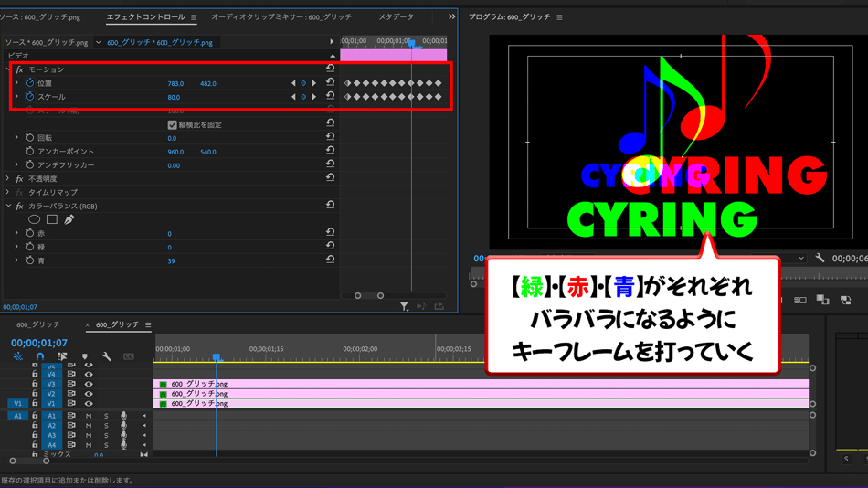This screenshot has height=488, width=868.
Task: Click the timeline timecode 00;00;01;07
Action: (39, 343)
